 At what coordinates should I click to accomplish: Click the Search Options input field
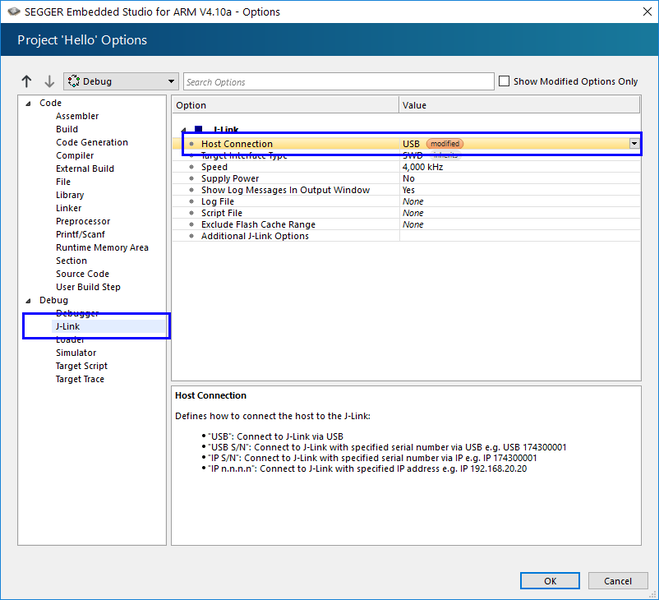pos(338,82)
